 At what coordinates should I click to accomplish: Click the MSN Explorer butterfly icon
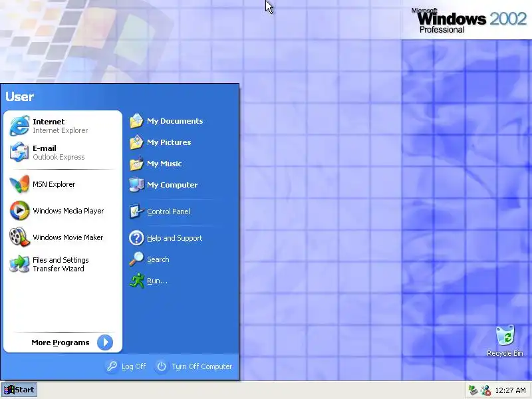tap(19, 184)
